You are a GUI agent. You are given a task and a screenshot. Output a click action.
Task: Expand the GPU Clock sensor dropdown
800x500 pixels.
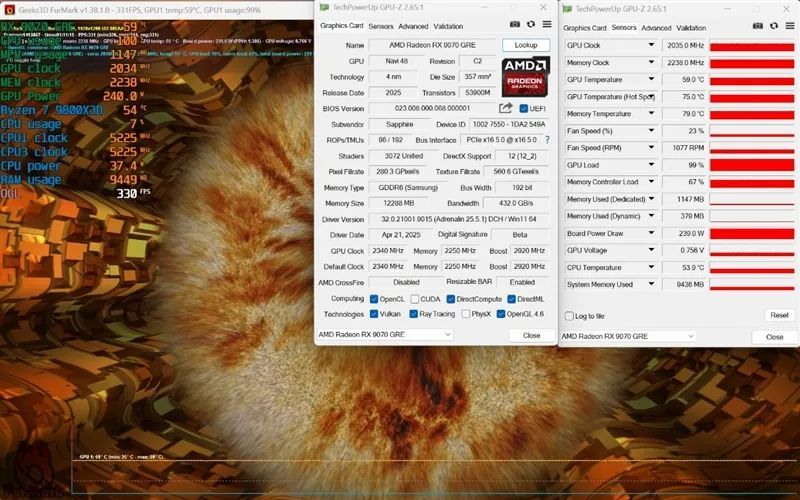coord(651,45)
